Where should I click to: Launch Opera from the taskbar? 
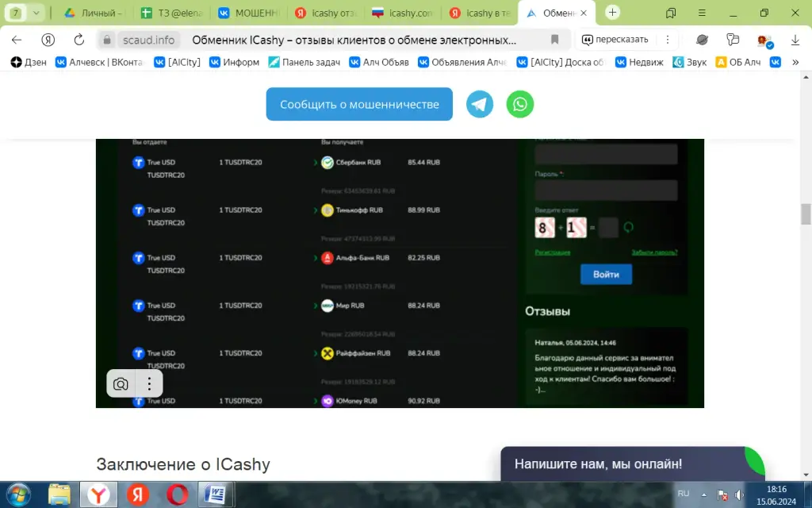click(x=177, y=495)
